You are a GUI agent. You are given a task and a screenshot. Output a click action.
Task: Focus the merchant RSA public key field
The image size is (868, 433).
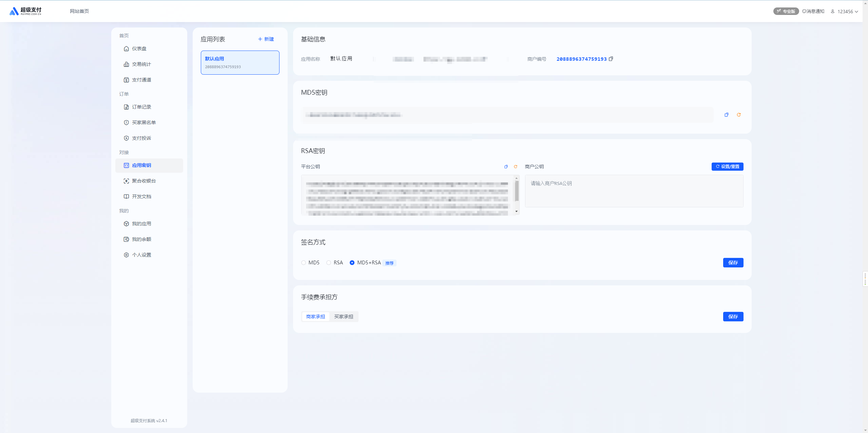tap(634, 191)
